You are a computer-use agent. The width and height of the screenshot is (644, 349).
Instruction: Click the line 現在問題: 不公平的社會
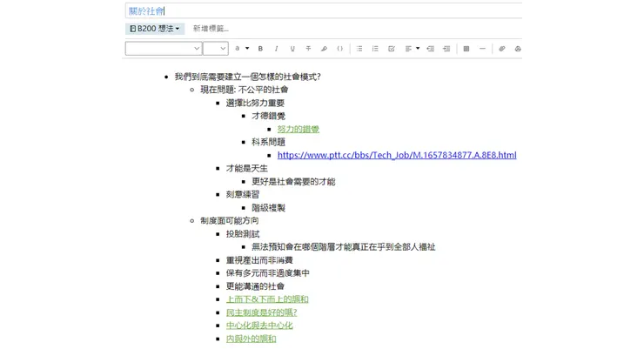pyautogui.click(x=244, y=90)
